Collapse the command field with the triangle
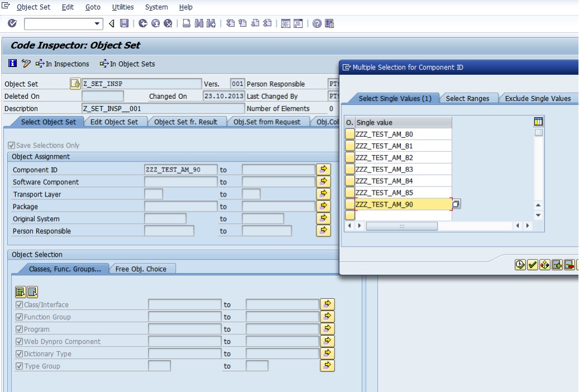 pyautogui.click(x=112, y=23)
